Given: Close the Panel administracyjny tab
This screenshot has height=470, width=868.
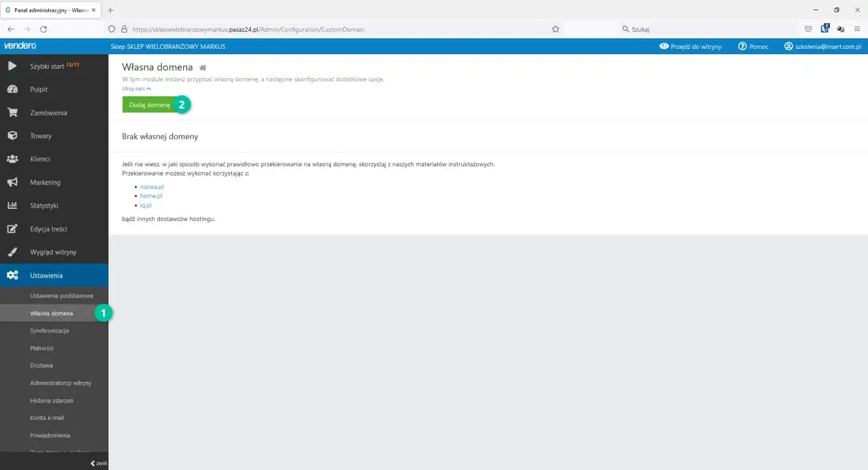Looking at the screenshot, I should [94, 10].
